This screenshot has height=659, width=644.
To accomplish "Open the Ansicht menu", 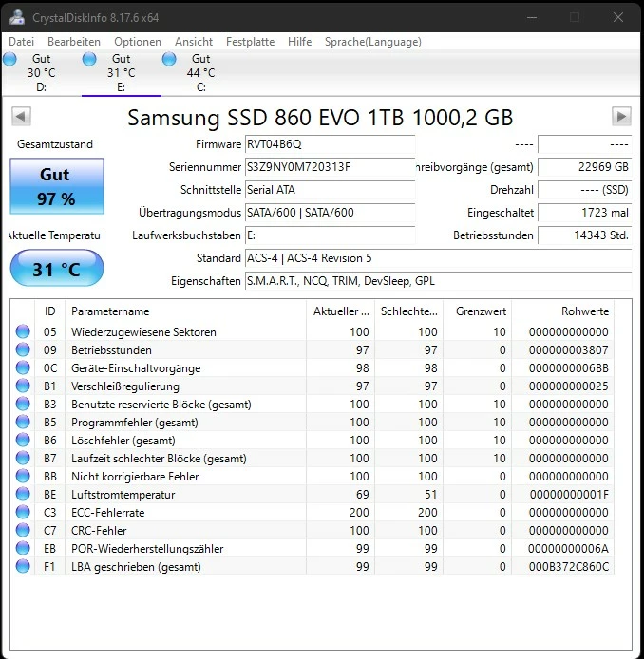I will tap(194, 42).
